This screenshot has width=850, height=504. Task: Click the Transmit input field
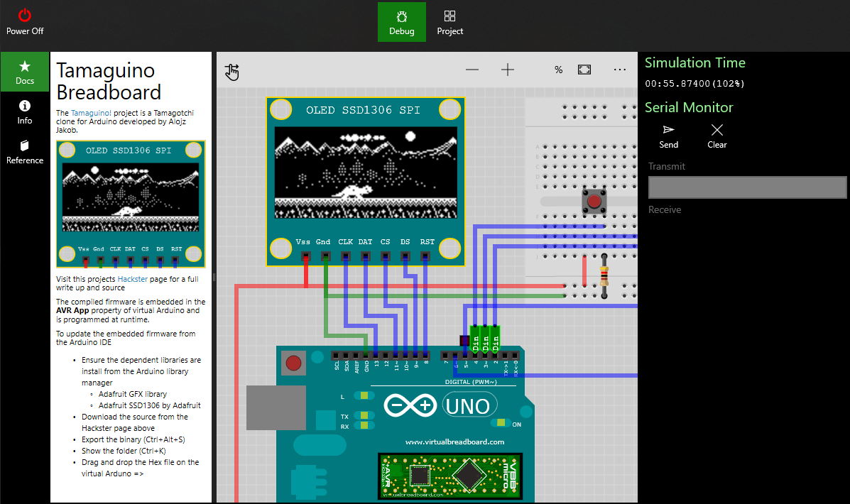click(x=747, y=187)
